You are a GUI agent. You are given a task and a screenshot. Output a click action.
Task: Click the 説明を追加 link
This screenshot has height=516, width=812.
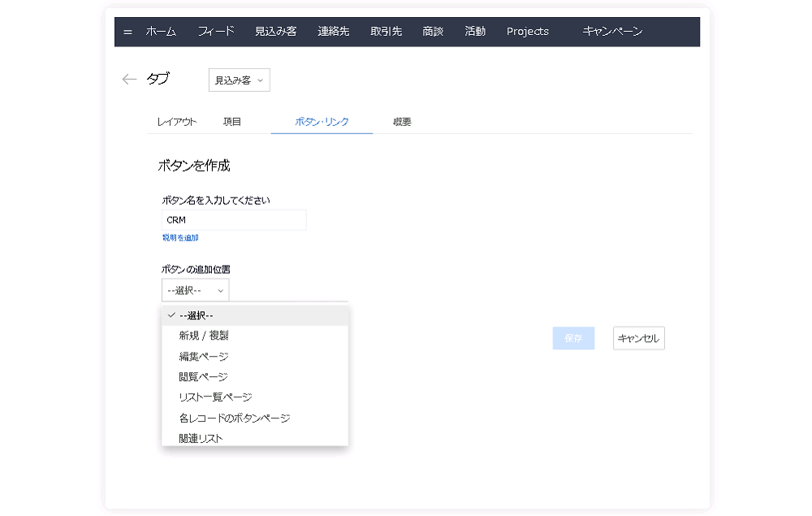pos(180,238)
